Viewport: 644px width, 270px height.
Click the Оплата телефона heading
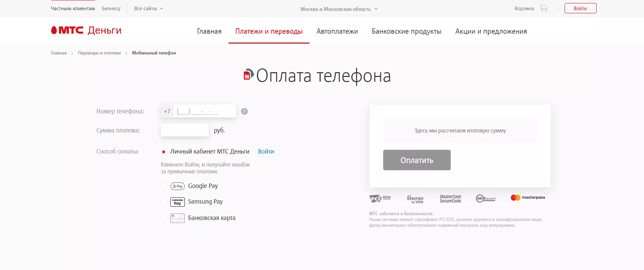click(323, 76)
